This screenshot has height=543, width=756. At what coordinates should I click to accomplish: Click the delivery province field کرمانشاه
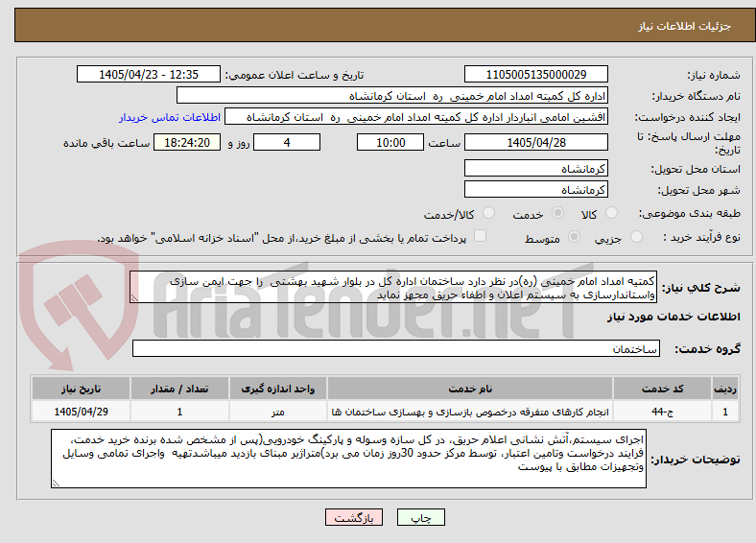tap(535, 168)
